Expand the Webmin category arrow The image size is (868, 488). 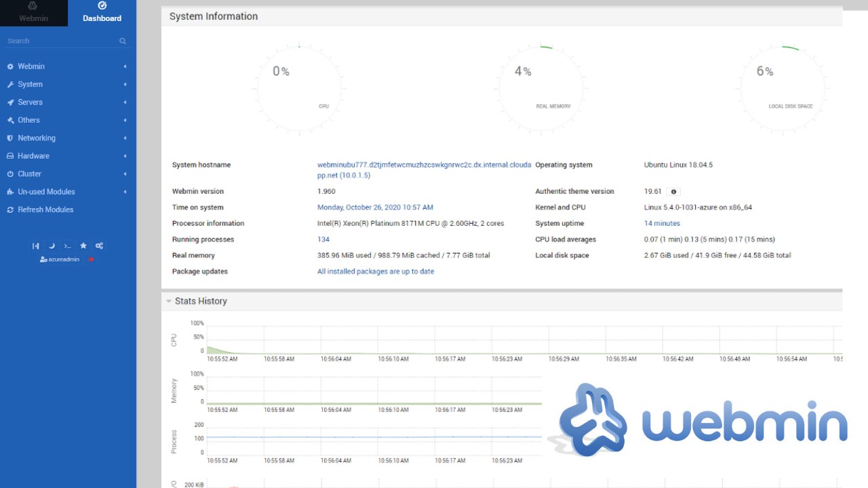125,66
